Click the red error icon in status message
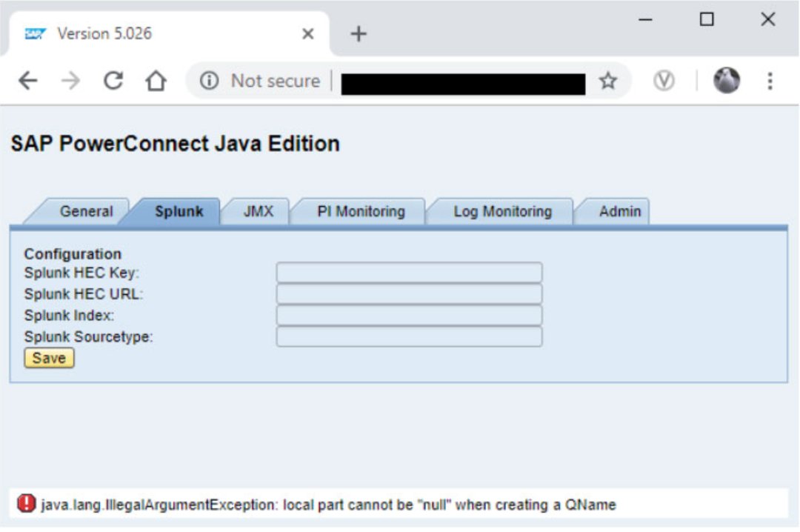Image resolution: width=800 pixels, height=532 pixels. (26, 504)
